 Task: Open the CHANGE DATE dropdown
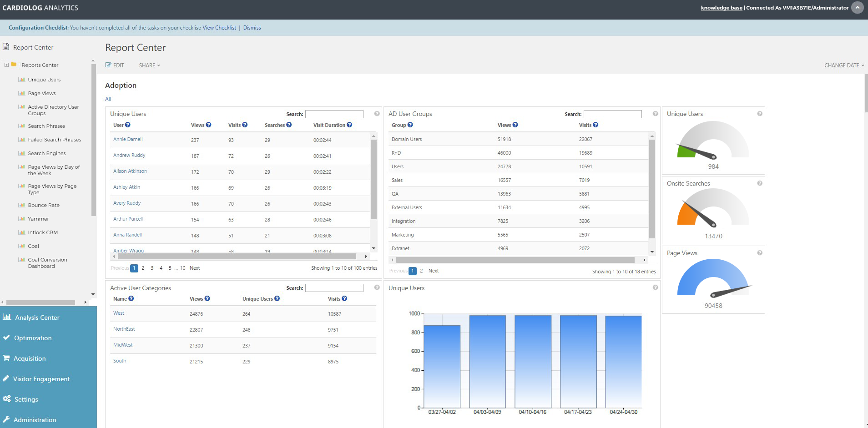844,65
